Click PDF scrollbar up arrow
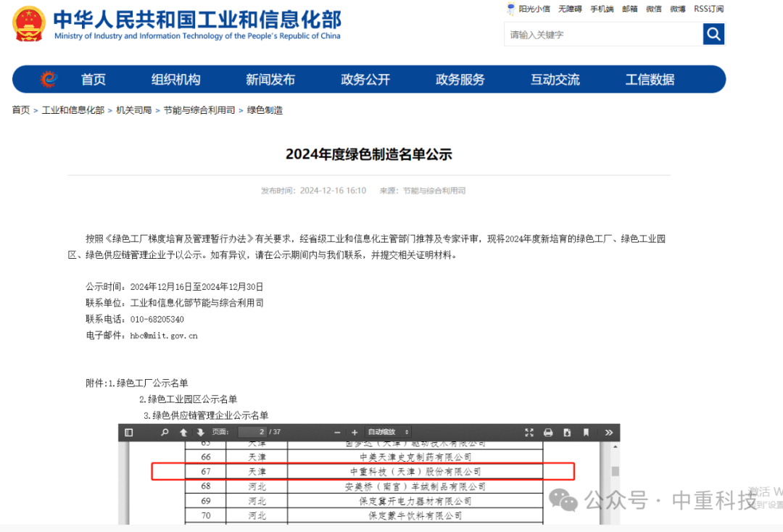Screen dimensions: 783x532 click(x=616, y=446)
